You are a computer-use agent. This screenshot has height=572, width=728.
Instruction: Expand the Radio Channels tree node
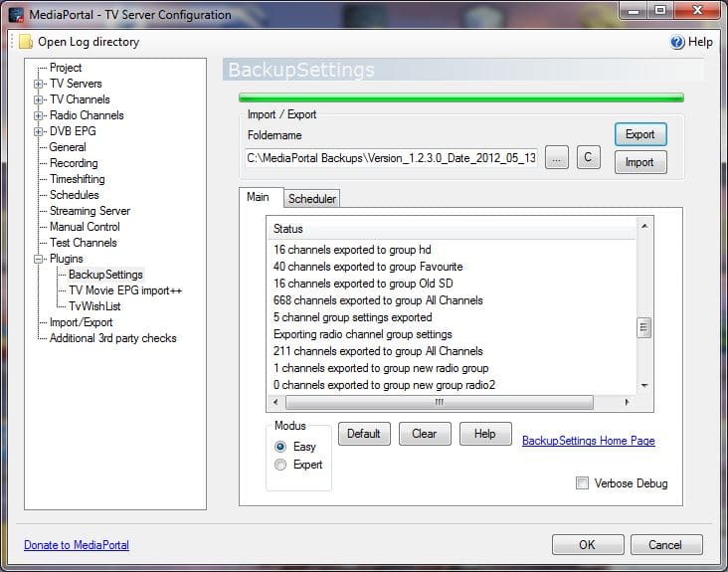[39, 115]
